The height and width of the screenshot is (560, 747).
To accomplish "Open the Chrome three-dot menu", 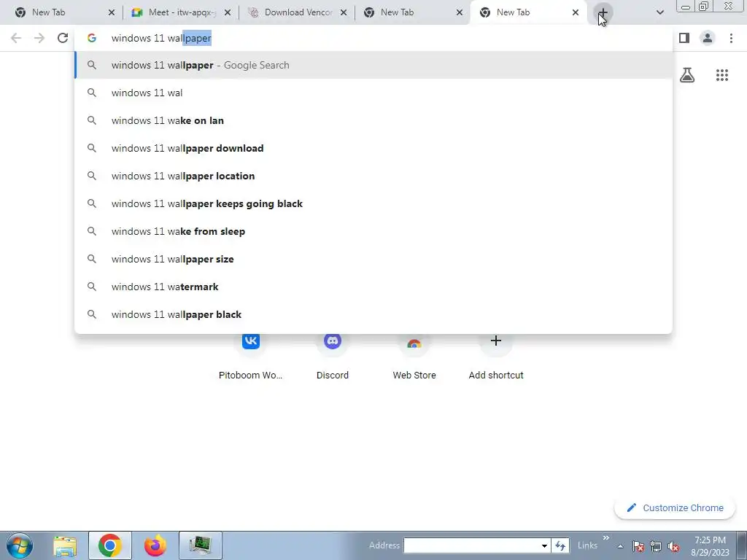I will [731, 38].
